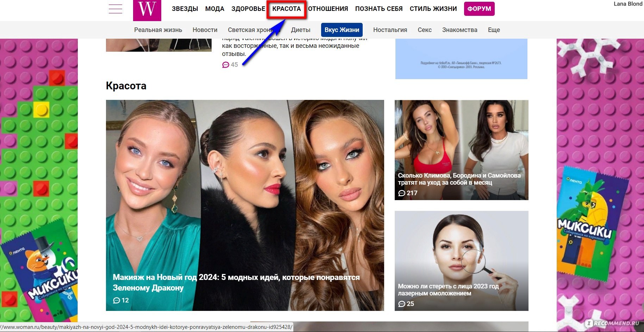Open the Реальная жизнь subsection link
644x332 pixels.
158,30
